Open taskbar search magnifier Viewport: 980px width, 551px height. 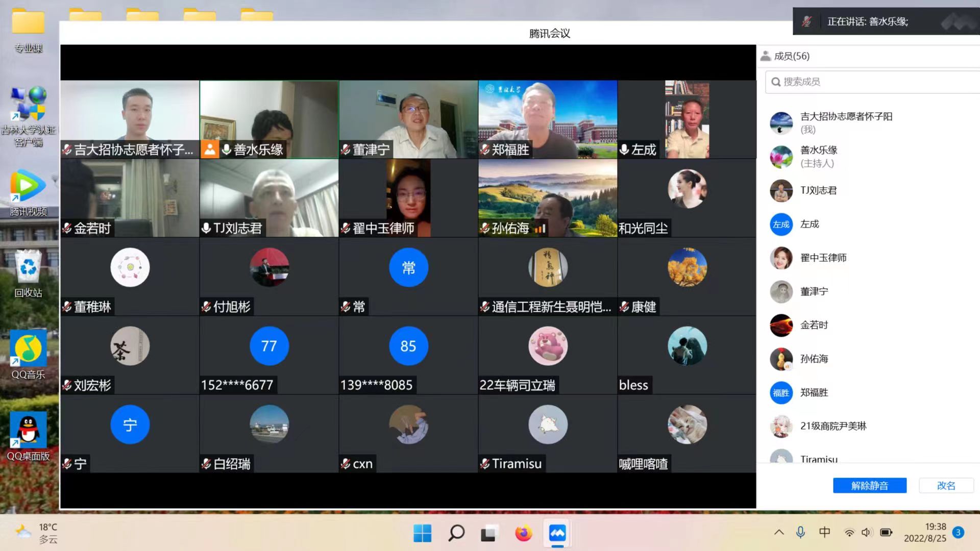click(x=456, y=533)
